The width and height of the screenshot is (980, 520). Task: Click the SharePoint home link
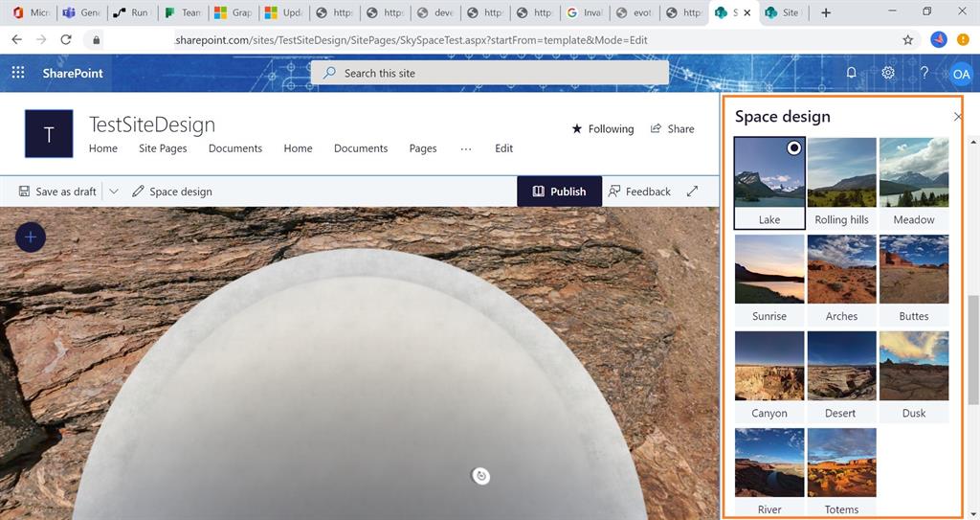pos(73,73)
